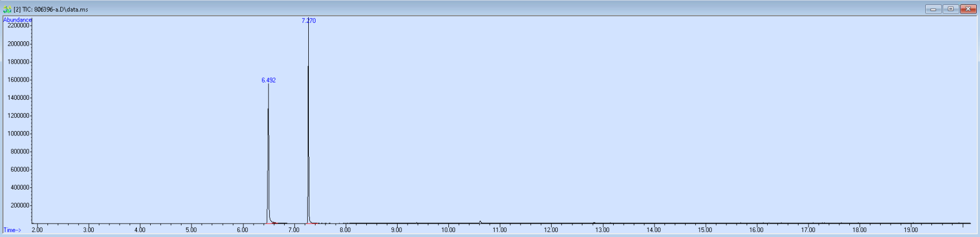The height and width of the screenshot is (237, 980).
Task: Click the 6.00 time axis label
Action: 242,230
